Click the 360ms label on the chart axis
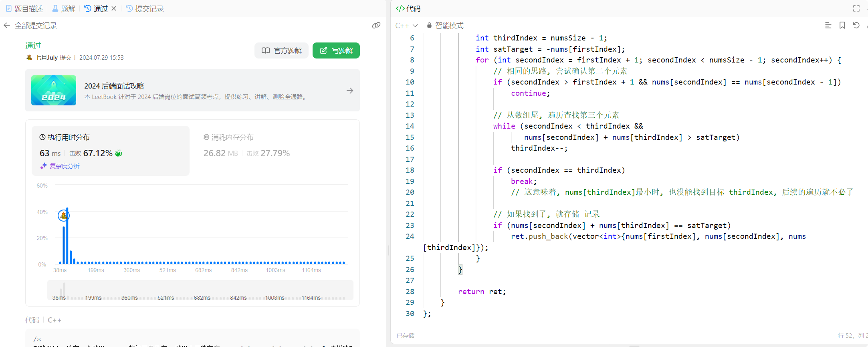Viewport: 868px width, 347px height. click(x=131, y=270)
